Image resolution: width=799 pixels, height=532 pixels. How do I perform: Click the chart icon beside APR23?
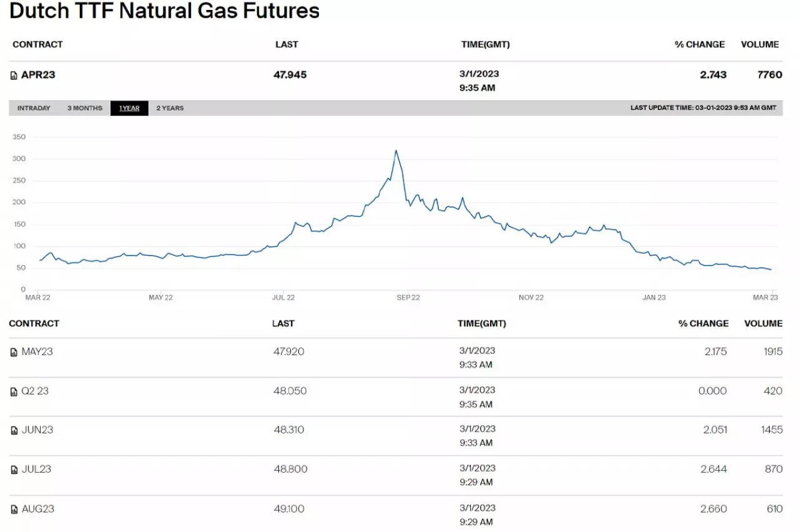[x=14, y=75]
